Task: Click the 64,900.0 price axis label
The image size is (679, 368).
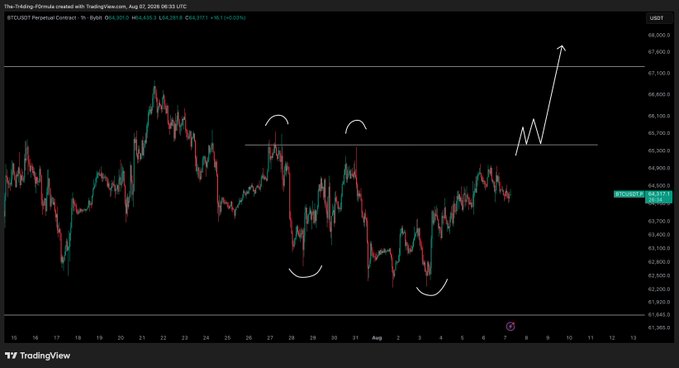Action: point(659,168)
